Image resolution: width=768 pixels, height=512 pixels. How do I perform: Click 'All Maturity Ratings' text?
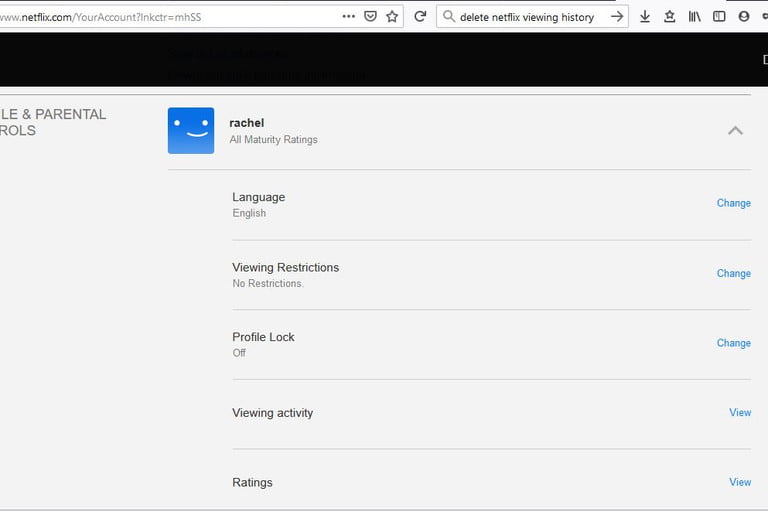273,140
